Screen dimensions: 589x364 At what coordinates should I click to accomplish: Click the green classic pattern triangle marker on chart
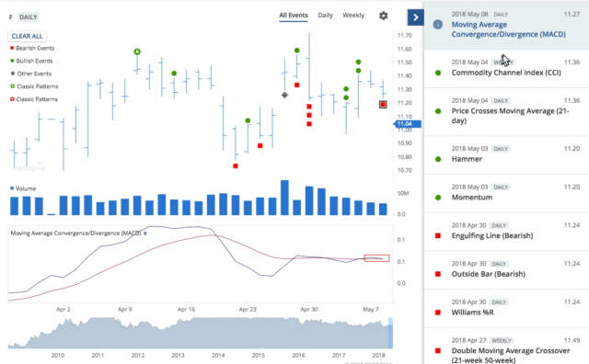click(137, 51)
